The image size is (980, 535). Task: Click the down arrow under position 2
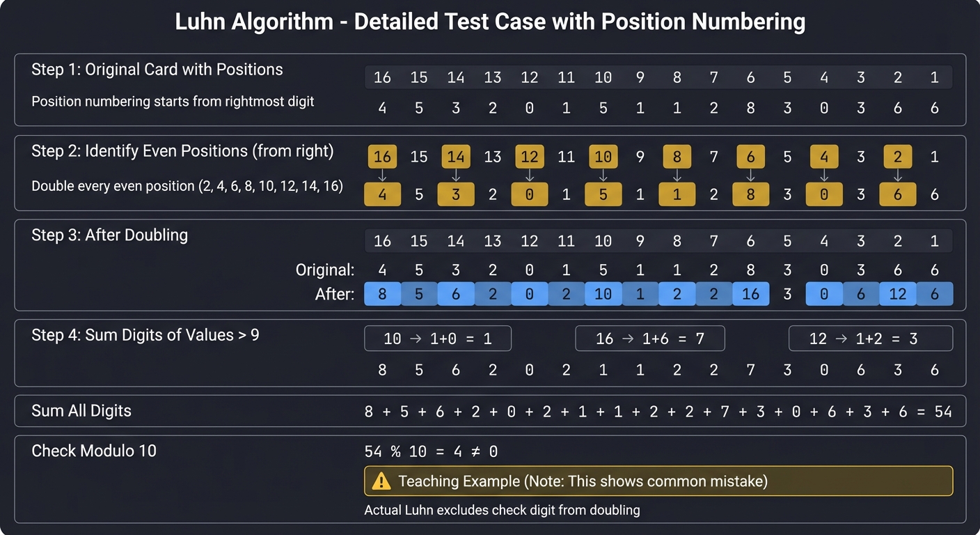click(x=898, y=175)
